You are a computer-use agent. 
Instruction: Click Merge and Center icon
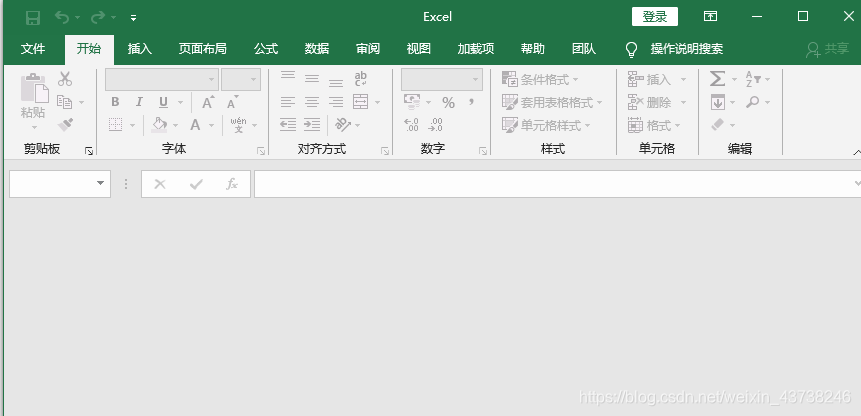[x=361, y=102]
